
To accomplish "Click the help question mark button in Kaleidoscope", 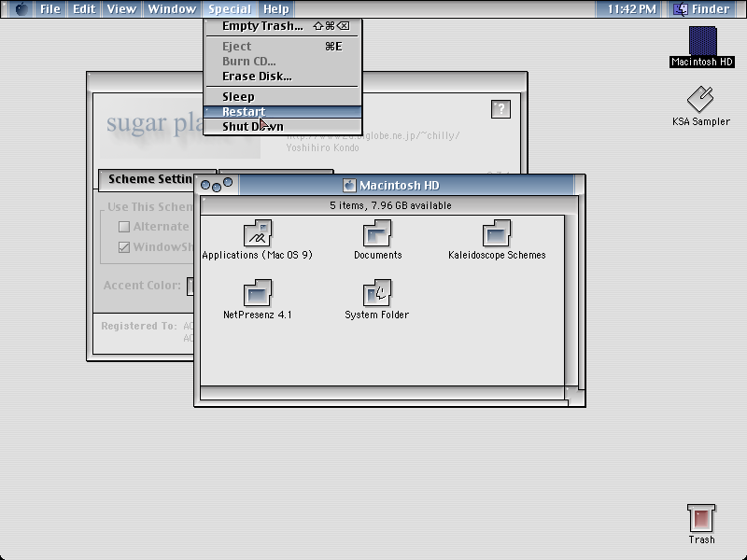I will tap(500, 109).
